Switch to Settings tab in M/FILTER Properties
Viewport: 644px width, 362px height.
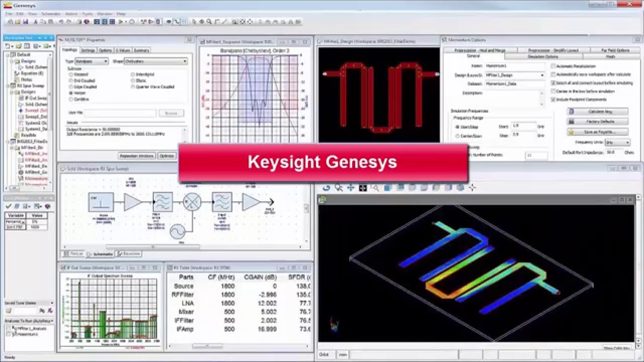pyautogui.click(x=88, y=50)
